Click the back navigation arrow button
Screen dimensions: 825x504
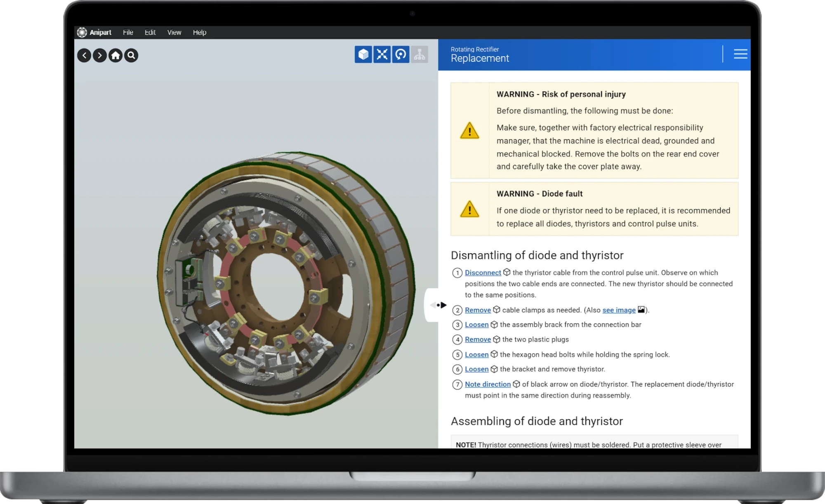point(84,55)
